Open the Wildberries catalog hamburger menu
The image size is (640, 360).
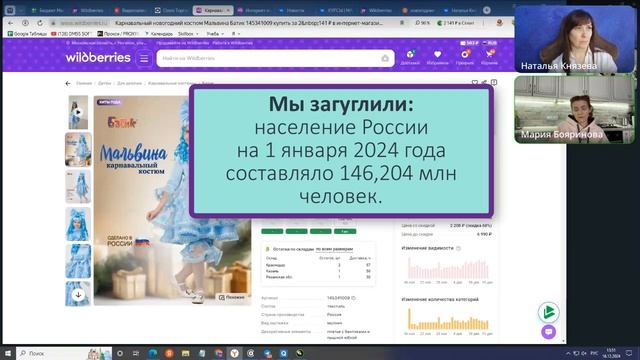(144, 58)
